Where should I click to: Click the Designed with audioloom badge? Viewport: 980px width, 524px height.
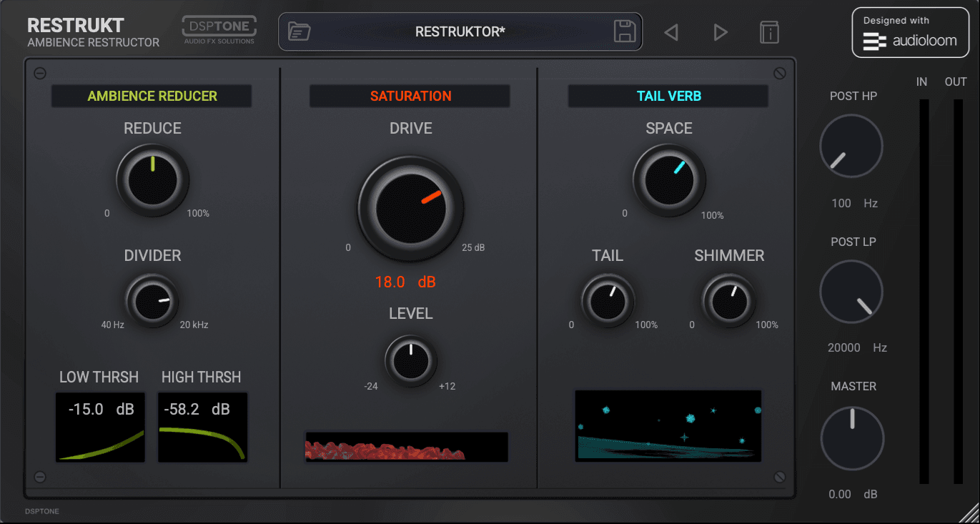point(909,32)
